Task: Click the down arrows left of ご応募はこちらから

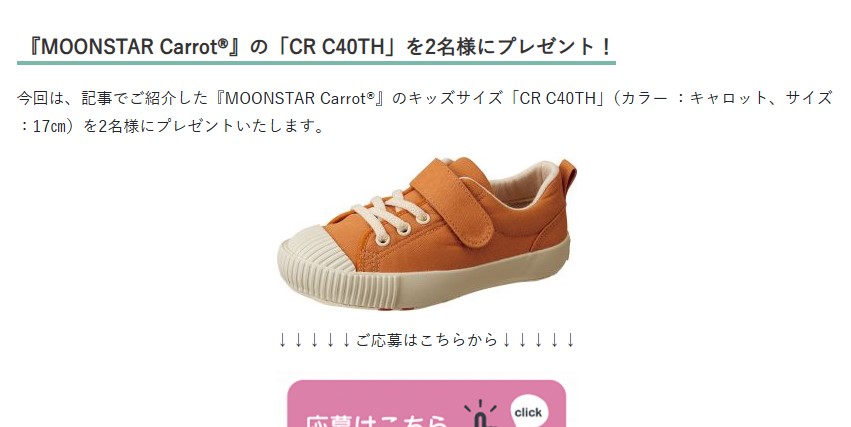Action: click(314, 340)
